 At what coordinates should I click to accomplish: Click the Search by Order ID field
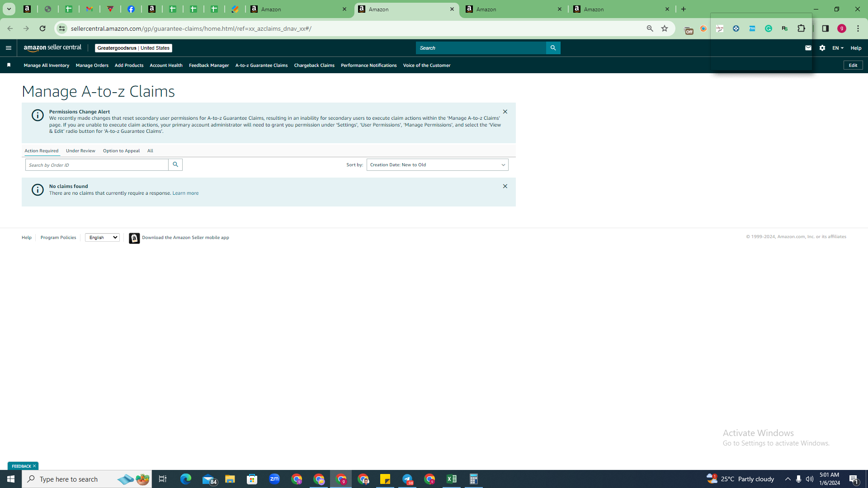[x=97, y=164]
